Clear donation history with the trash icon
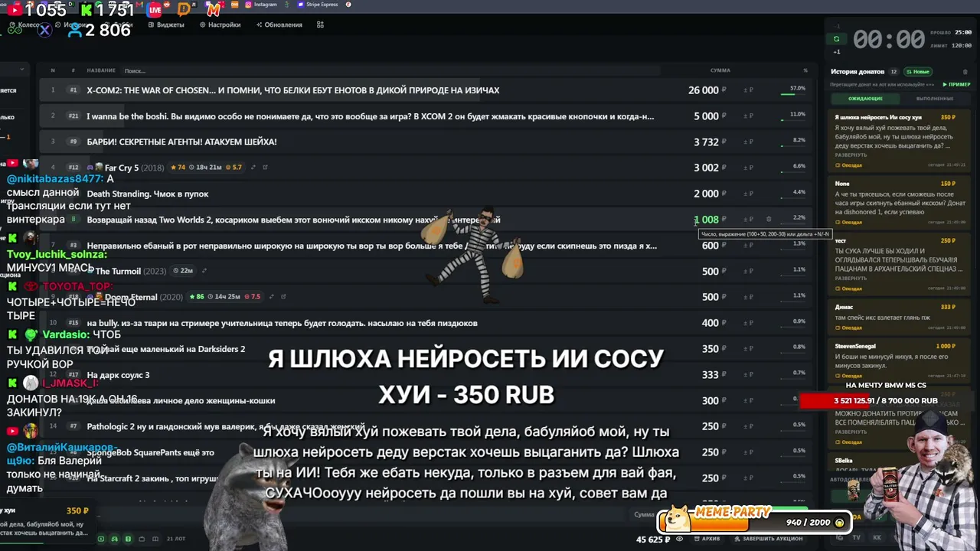Image resolution: width=980 pixels, height=551 pixels. (965, 71)
